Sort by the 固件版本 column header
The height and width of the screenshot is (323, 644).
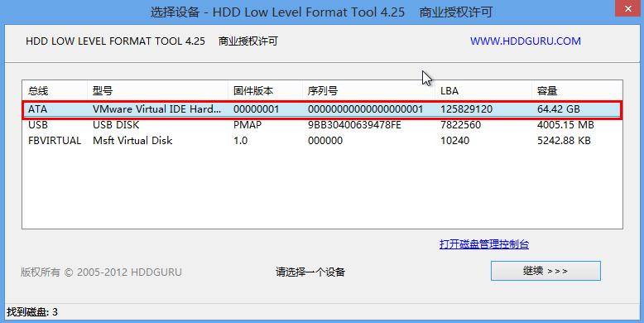(x=266, y=90)
